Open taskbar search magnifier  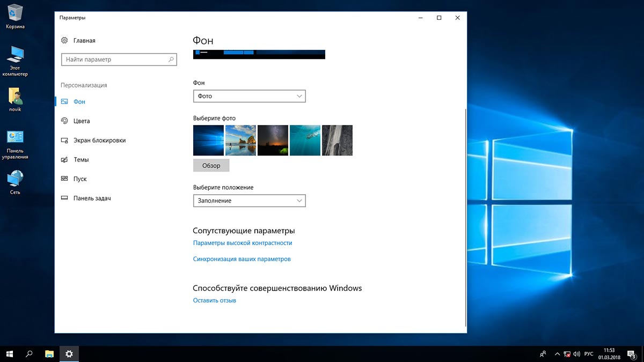coord(30,354)
